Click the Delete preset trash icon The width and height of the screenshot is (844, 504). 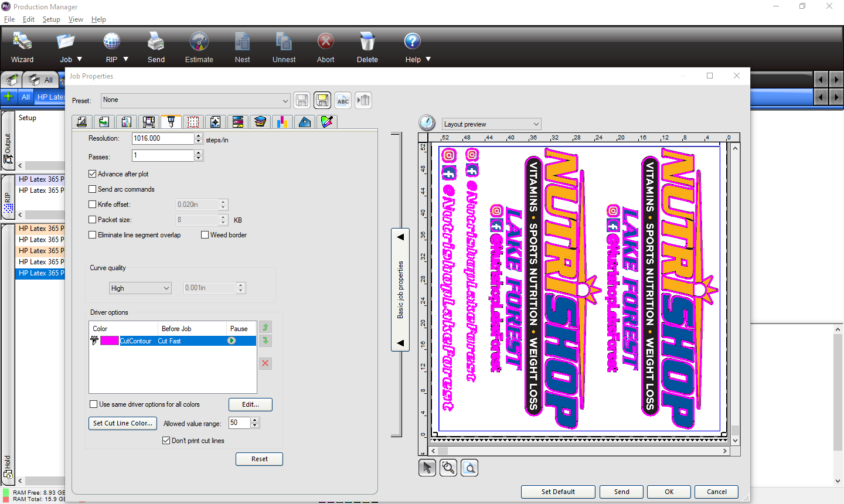[x=363, y=100]
